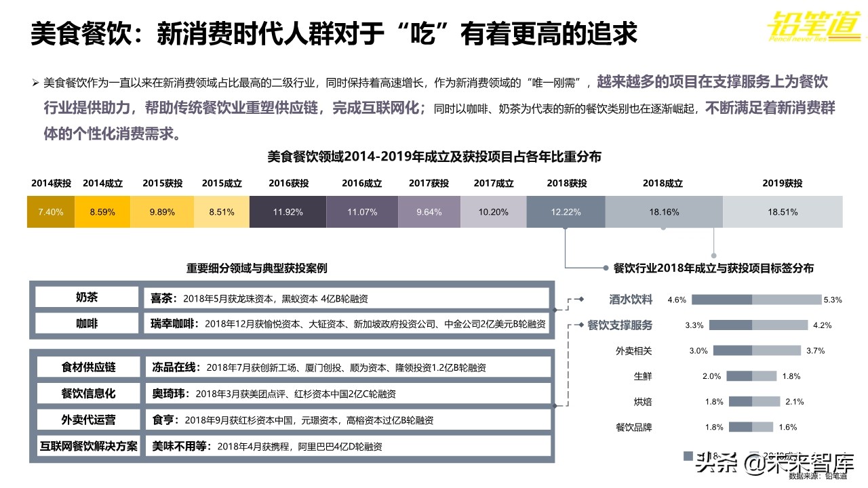Click the 餐饮信息化 label box
868x488 pixels.
point(87,393)
